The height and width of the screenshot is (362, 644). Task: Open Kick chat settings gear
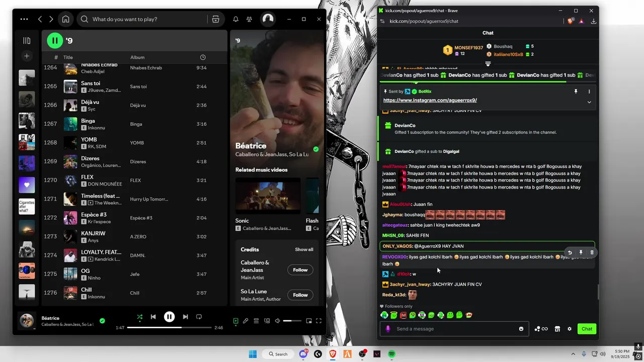[570, 329]
